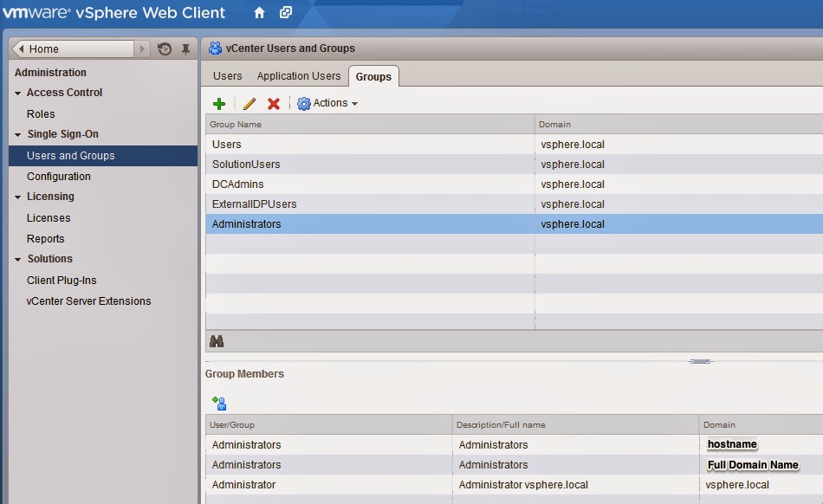Open vCenter Server Extensions
This screenshot has height=504, width=823.
coord(88,301)
